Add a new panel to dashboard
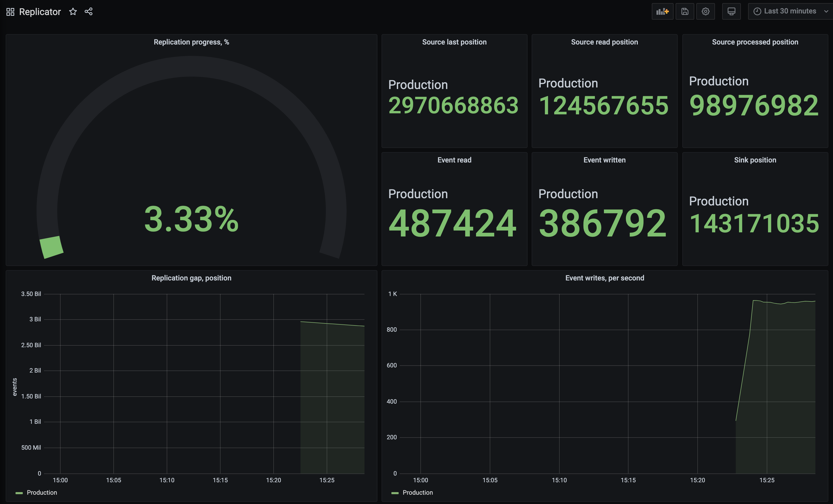This screenshot has width=833, height=504. pos(662,11)
